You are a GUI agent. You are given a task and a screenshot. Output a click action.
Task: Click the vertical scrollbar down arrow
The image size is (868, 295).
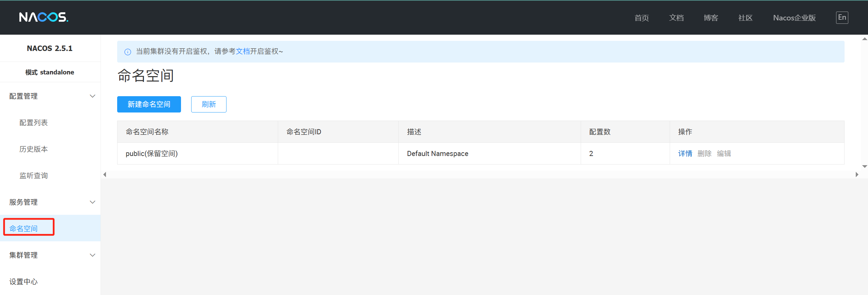point(865,167)
